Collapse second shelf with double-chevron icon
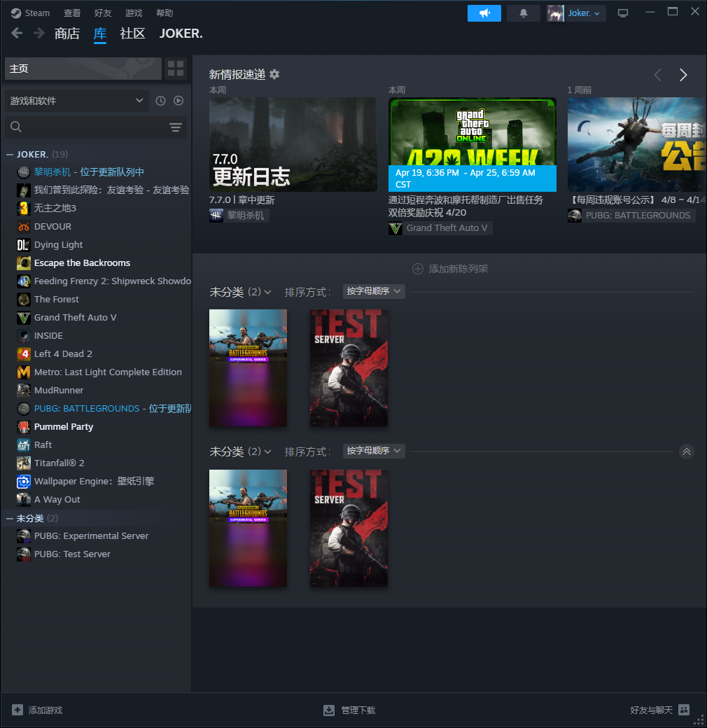This screenshot has width=707, height=728. pos(687,451)
